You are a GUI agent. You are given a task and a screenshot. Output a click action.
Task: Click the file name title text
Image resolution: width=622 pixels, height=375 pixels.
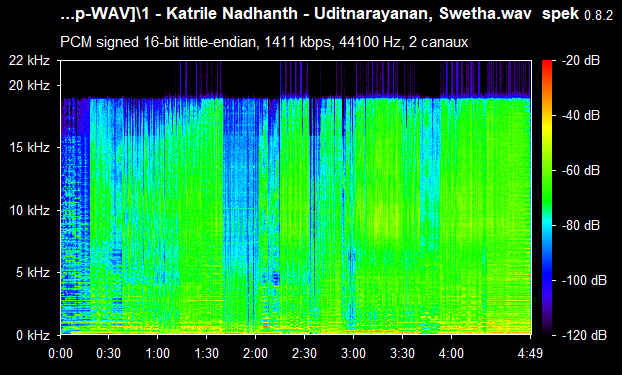pyautogui.click(x=297, y=14)
